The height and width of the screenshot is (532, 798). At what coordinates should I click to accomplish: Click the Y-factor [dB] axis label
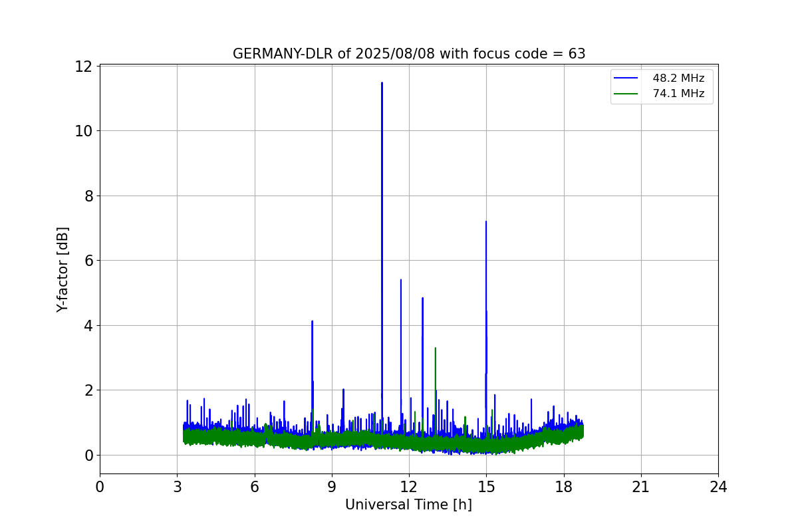tap(63, 269)
